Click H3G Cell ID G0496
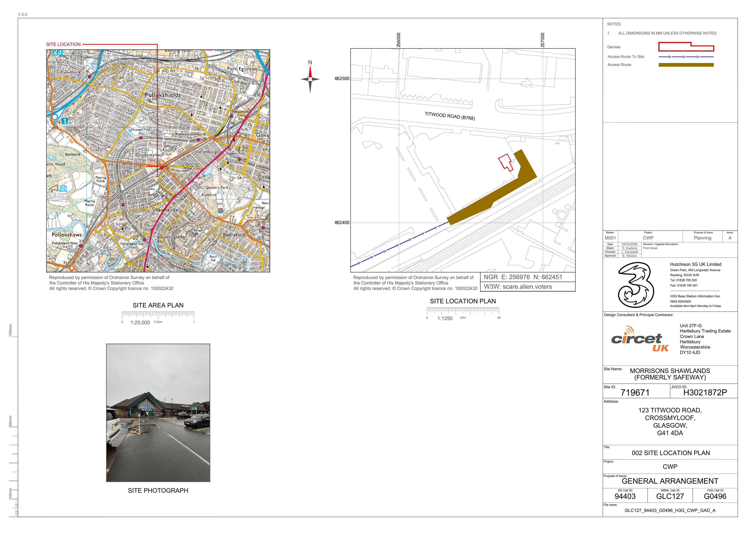The width and height of the screenshot is (756, 535). 715,496
